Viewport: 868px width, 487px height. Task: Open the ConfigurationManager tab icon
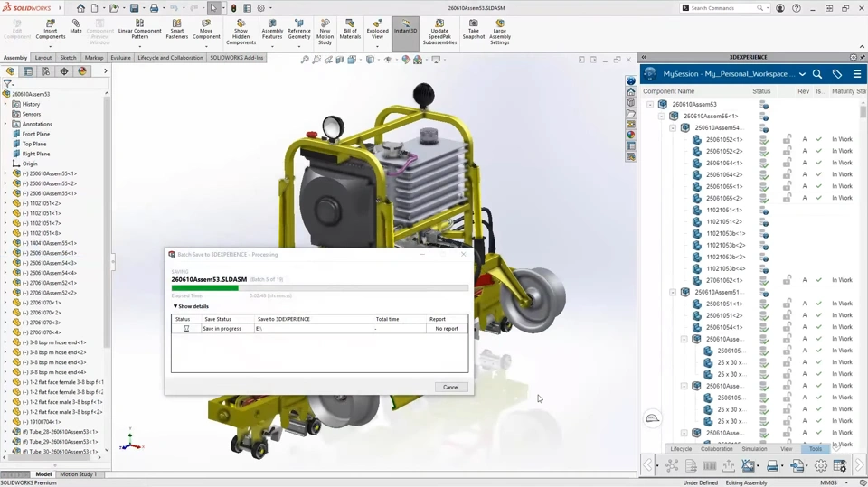pos(46,70)
